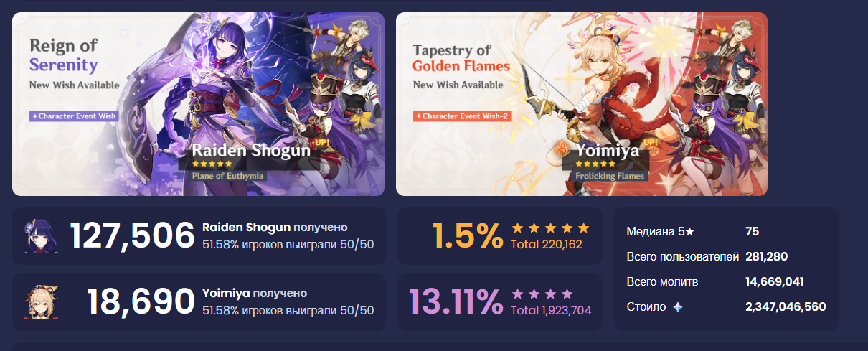Click the four purple stars rating
Viewport: 868px width, 351px height.
[x=542, y=294]
